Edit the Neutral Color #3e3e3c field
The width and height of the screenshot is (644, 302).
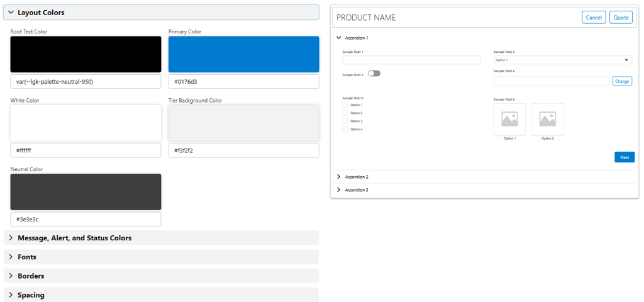coord(86,219)
